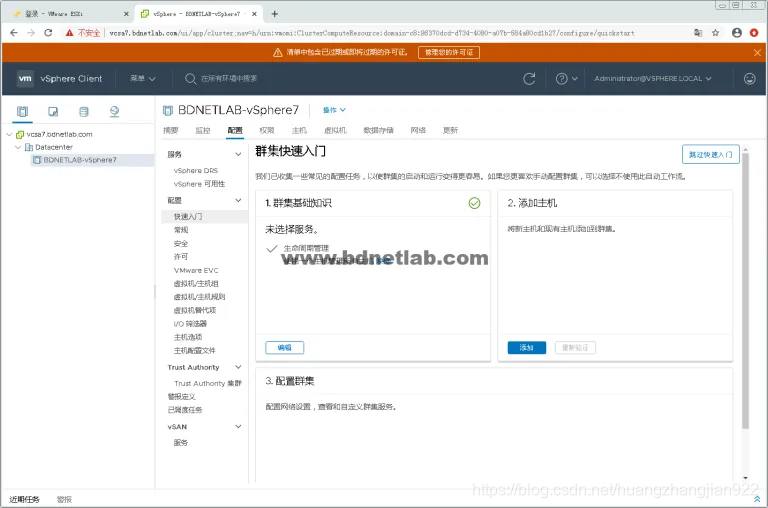Click scrollbar down arrow in content pane
Image resolution: width=768 pixels, height=508 pixels.
(745, 478)
